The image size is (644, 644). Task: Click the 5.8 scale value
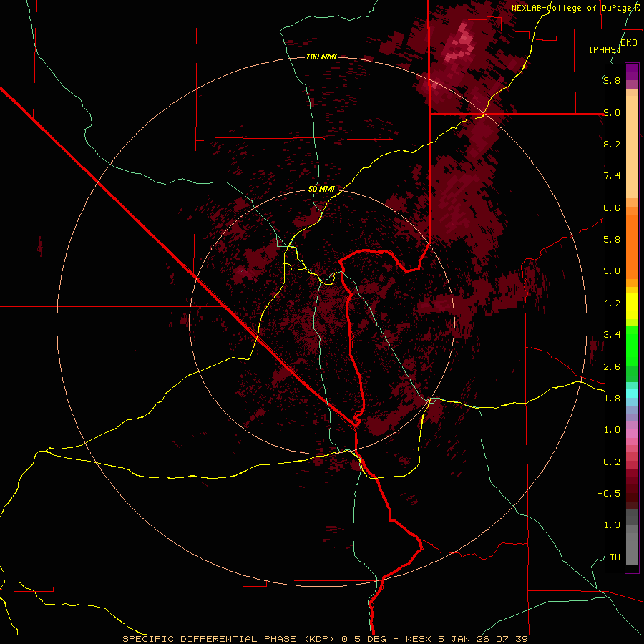click(x=612, y=240)
